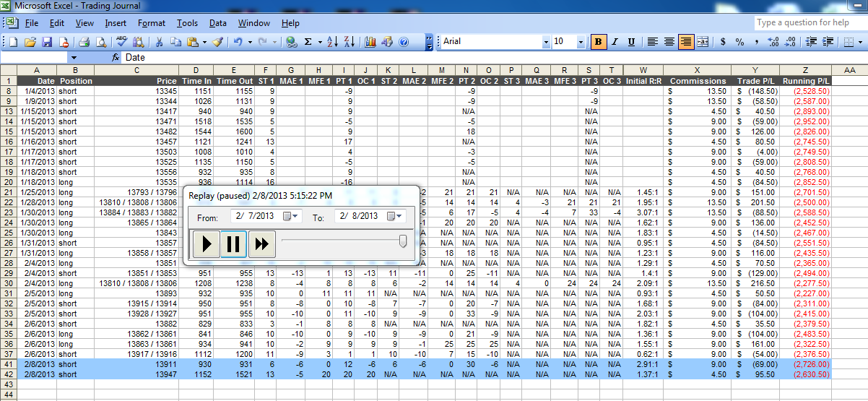The height and width of the screenshot is (401, 868).
Task: Click the Permission document icon
Action: coord(64,42)
